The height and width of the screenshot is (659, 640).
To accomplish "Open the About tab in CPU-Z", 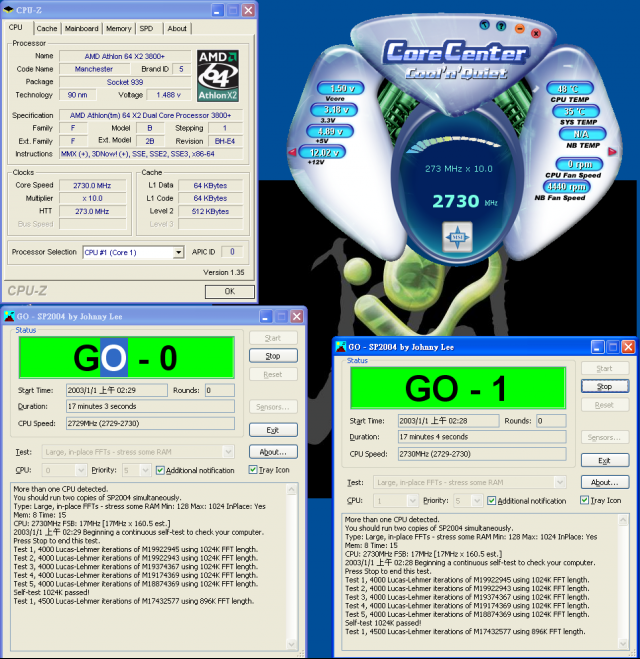I will pyautogui.click(x=177, y=29).
